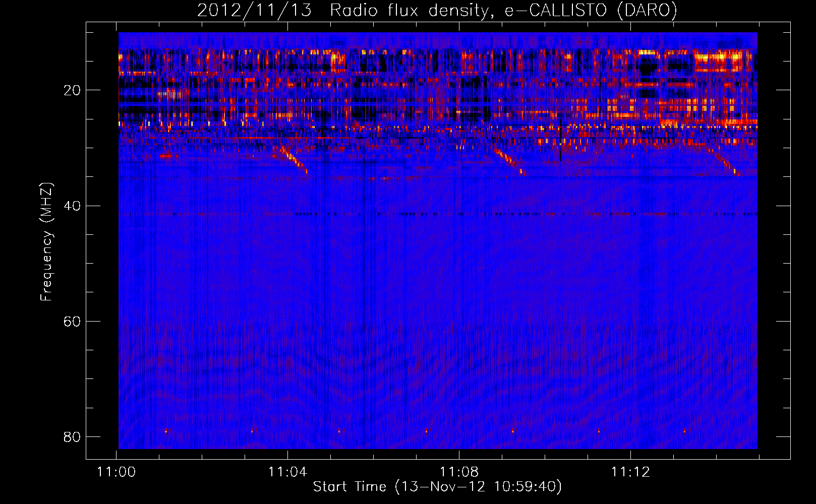The width and height of the screenshot is (816, 504).
Task: Click the drifting burst streak near 11:09
Action: (510, 161)
